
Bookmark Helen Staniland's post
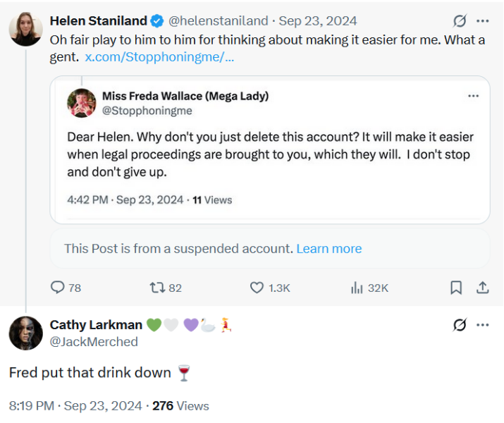(x=456, y=288)
